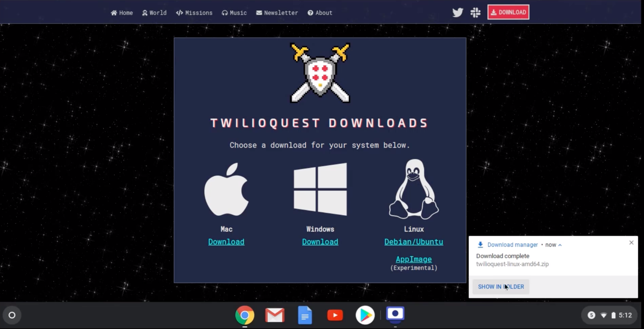Screen dimensions: 644x329
Task: Click the Google Docs taskbar icon
Action: [305, 315]
